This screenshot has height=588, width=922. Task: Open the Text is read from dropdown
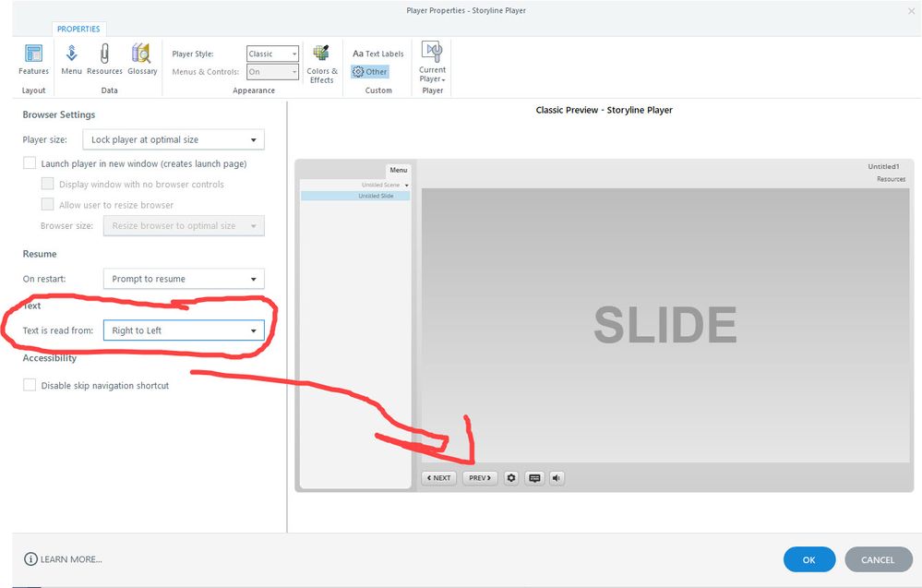(184, 330)
